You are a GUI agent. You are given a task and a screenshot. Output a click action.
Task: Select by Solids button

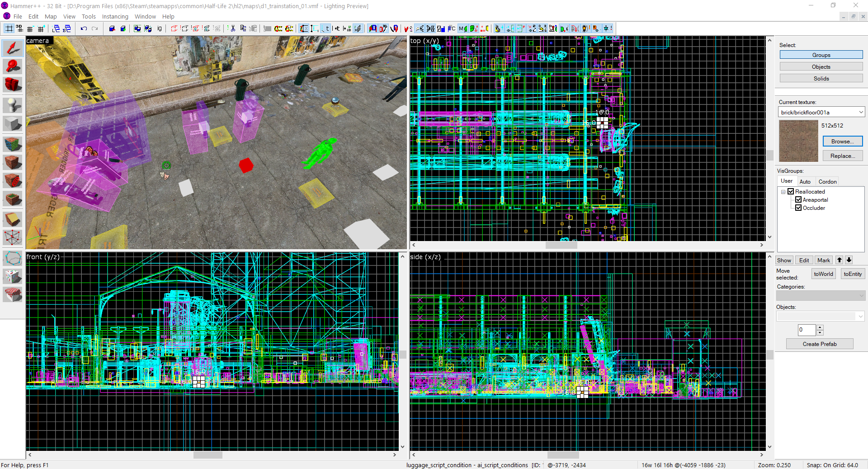click(821, 78)
